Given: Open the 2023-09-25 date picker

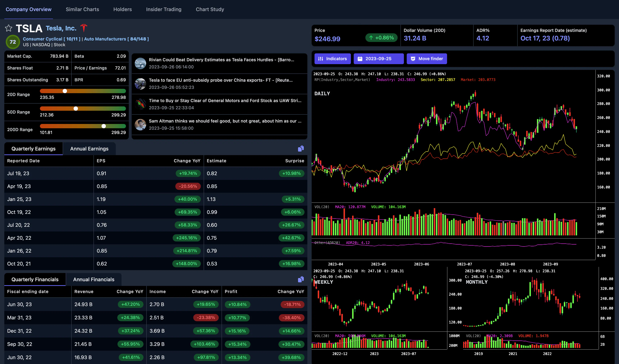Looking at the screenshot, I should click(378, 59).
